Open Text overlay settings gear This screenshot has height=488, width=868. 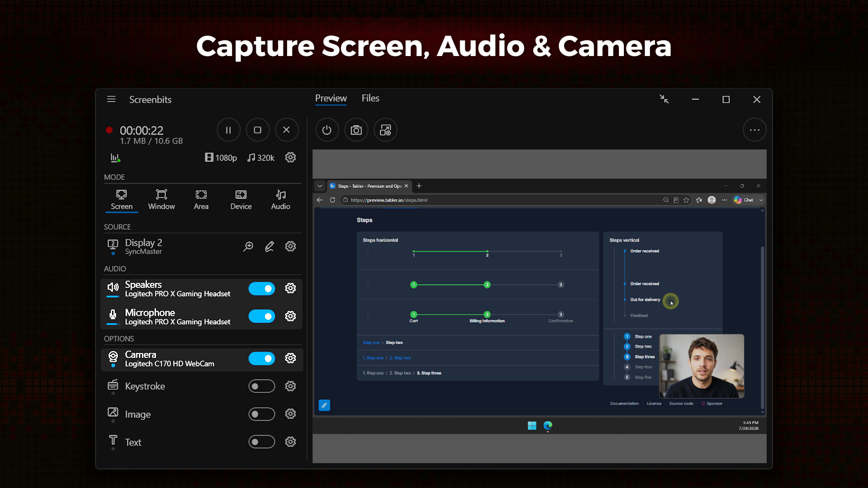290,442
